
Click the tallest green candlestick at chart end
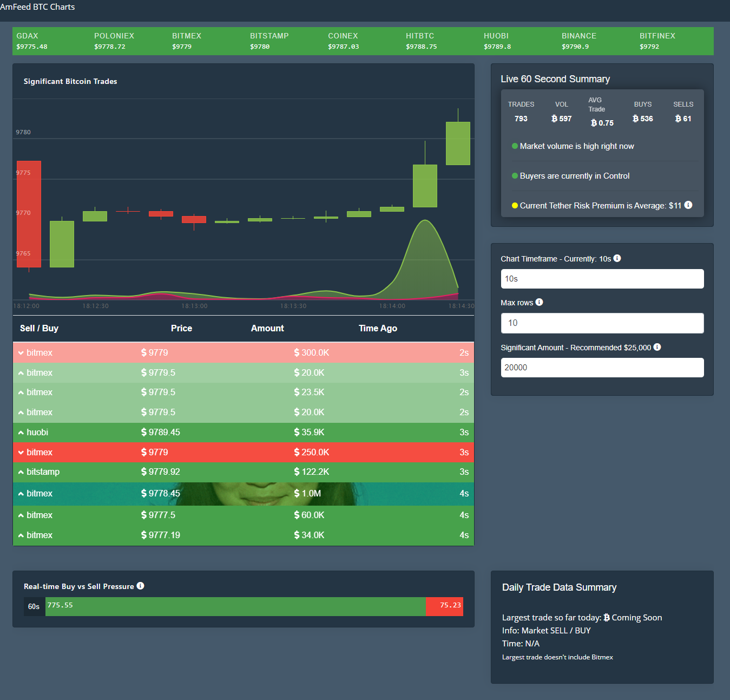pos(458,143)
